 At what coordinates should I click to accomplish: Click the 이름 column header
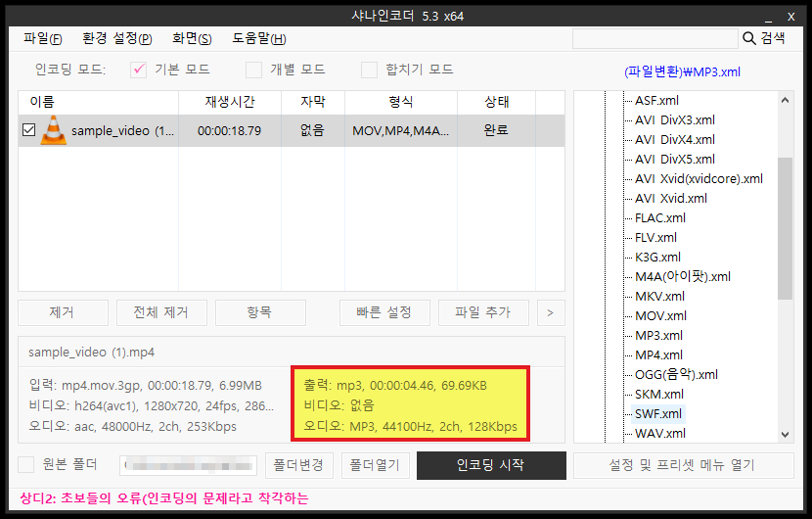99,102
